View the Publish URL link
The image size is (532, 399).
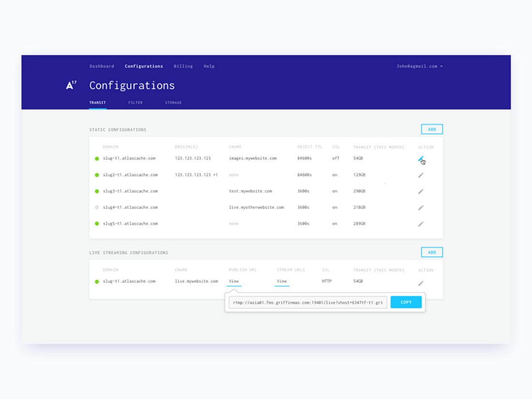(x=234, y=281)
